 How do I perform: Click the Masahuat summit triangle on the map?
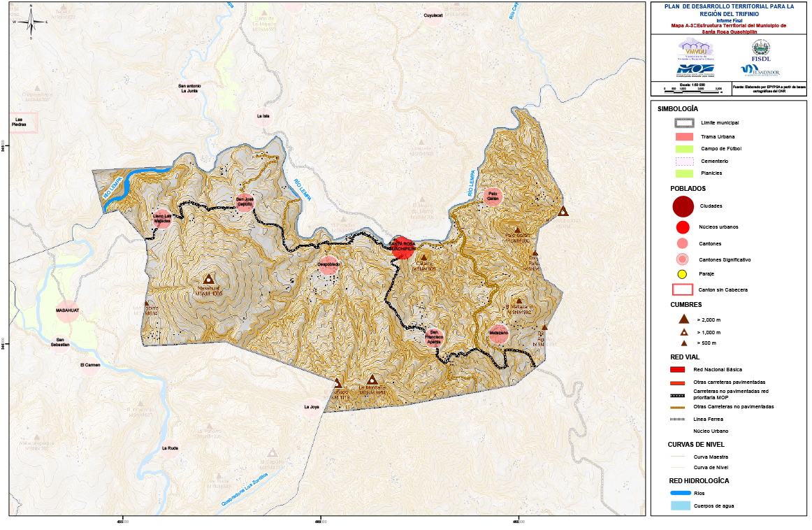[x=209, y=278]
